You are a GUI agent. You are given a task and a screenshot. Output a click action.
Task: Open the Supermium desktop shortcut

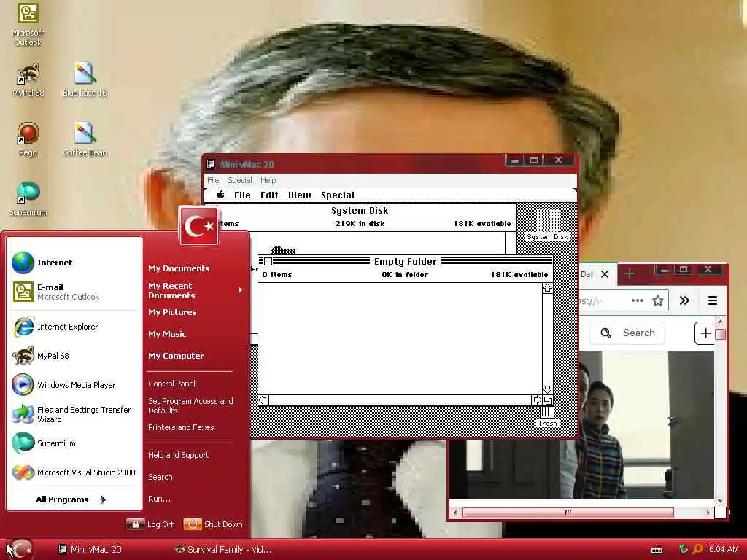coord(28,199)
